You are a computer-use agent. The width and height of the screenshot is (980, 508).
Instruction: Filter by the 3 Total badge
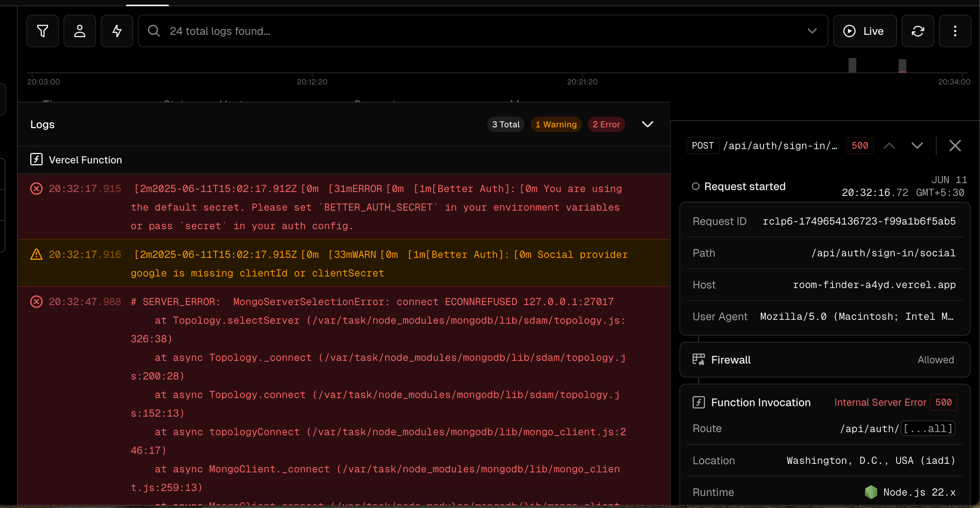coord(506,124)
